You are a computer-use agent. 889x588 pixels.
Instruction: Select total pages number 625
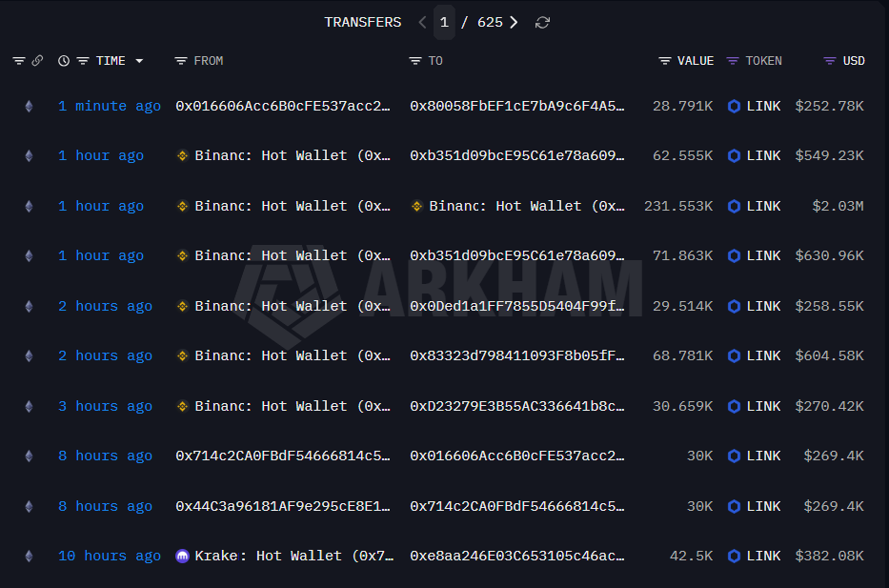[x=490, y=22]
